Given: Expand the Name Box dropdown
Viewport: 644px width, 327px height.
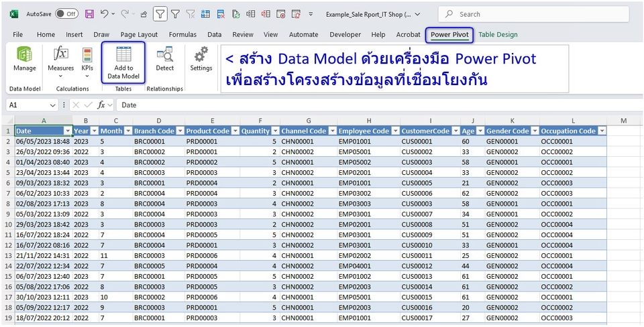Looking at the screenshot, I should 52,105.
